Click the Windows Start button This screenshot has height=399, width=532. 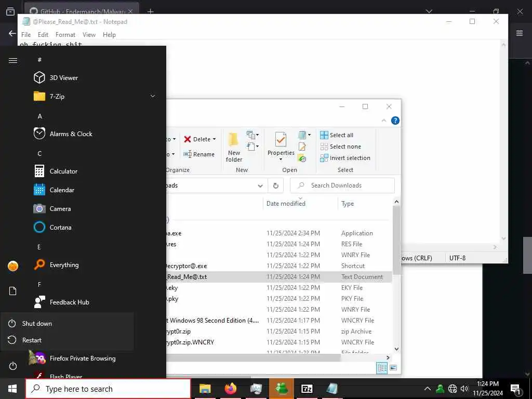[12, 389]
